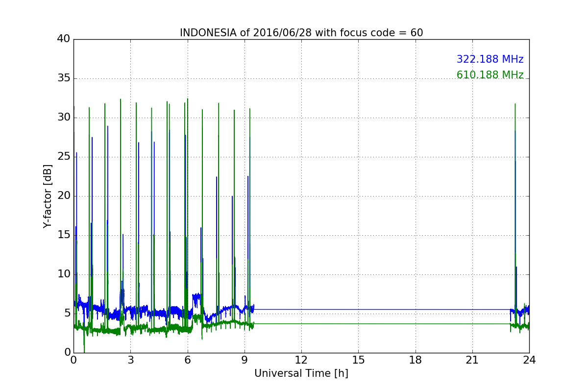The image size is (588, 392).
Task: Click x-axis tick label 6
Action: pyautogui.click(x=188, y=360)
